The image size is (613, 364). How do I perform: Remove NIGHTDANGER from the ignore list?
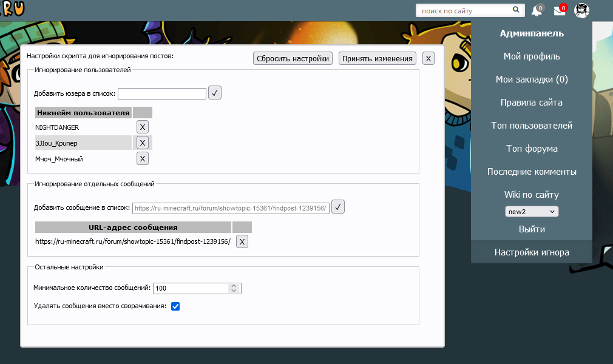[142, 127]
